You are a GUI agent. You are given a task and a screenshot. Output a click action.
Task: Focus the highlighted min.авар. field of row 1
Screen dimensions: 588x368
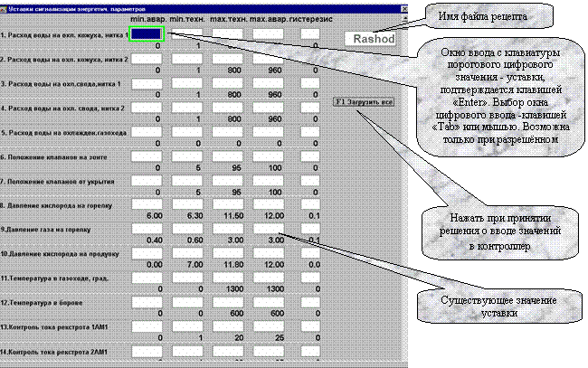click(x=147, y=34)
